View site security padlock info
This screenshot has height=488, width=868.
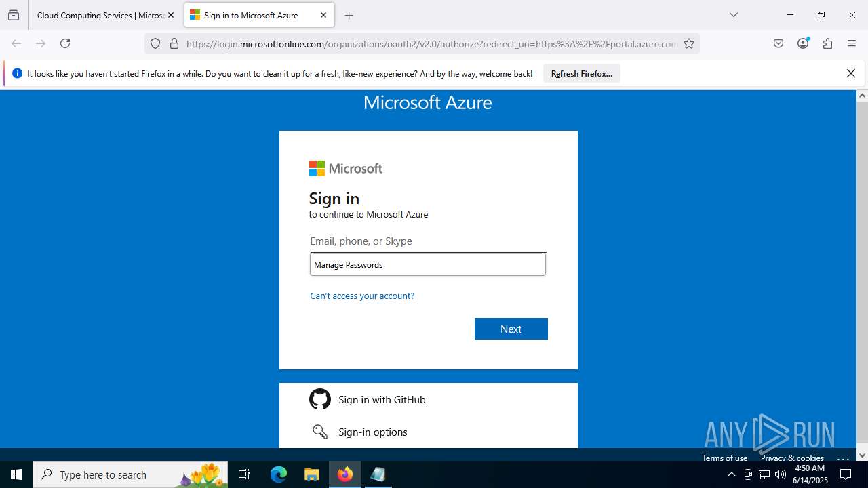tap(174, 43)
